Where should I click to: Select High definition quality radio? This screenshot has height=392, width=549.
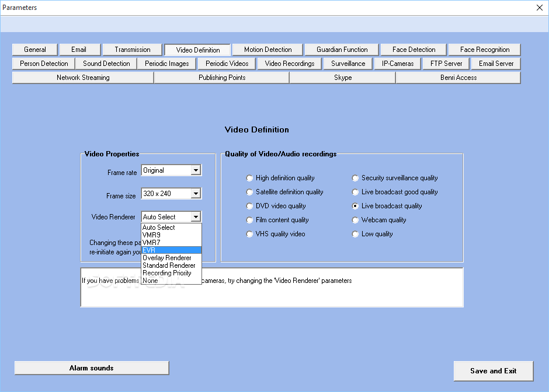coord(249,178)
